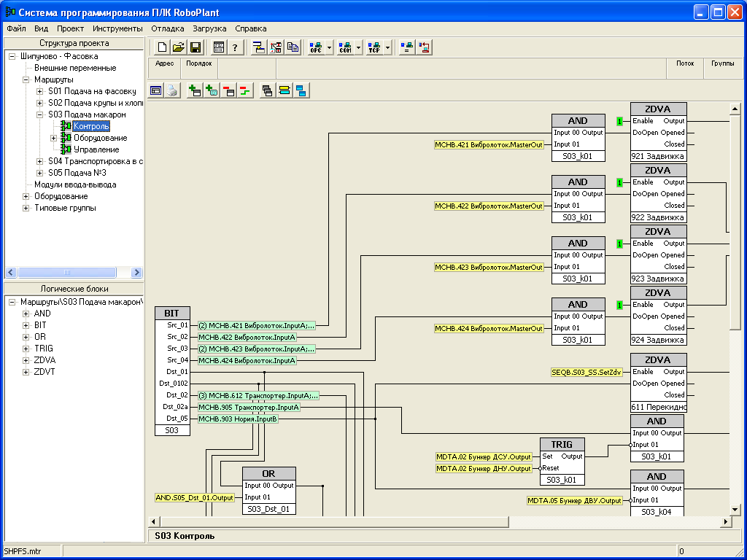
Task: Expand the S01 Подача на фасовку node
Action: pyautogui.click(x=40, y=91)
